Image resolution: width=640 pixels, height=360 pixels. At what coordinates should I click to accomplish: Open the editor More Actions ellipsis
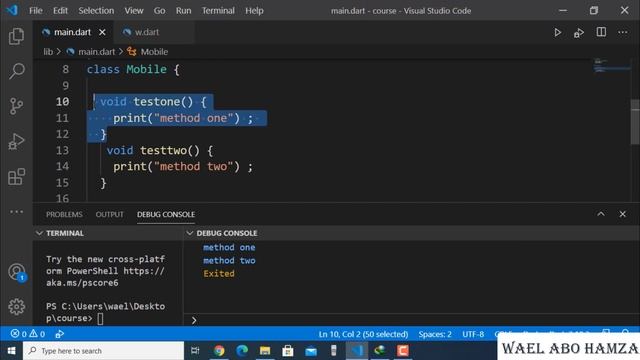point(622,32)
